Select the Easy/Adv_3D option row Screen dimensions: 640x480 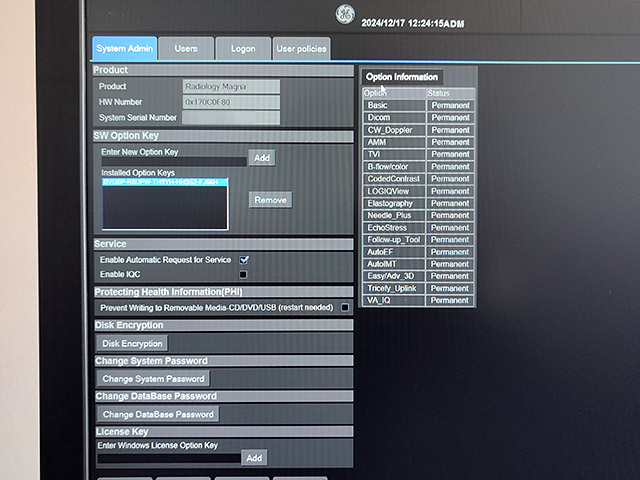tap(418, 276)
